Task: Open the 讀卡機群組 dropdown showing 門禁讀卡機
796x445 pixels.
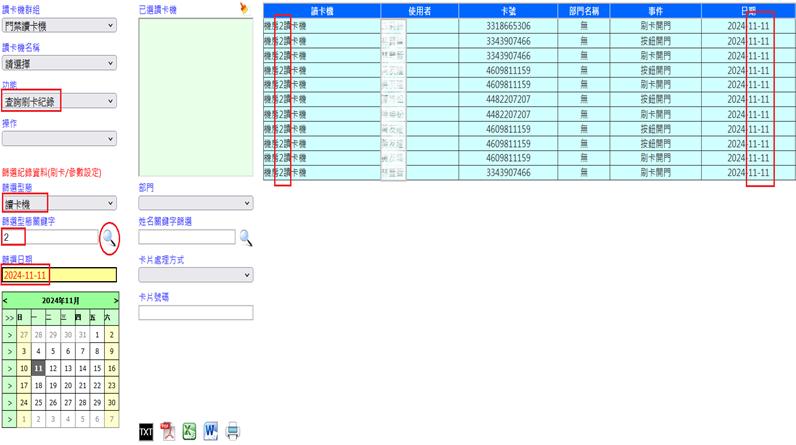Action: click(x=59, y=25)
